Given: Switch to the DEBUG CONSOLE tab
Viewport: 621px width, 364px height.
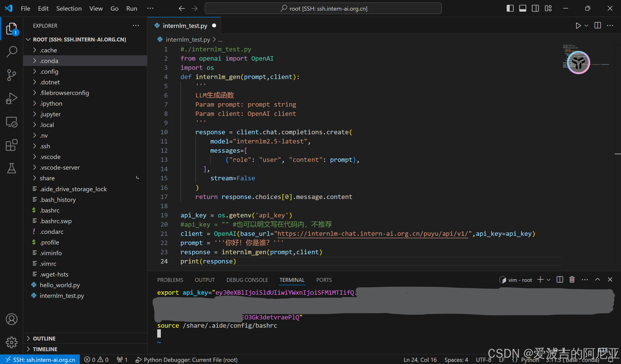Looking at the screenshot, I should click(247, 280).
